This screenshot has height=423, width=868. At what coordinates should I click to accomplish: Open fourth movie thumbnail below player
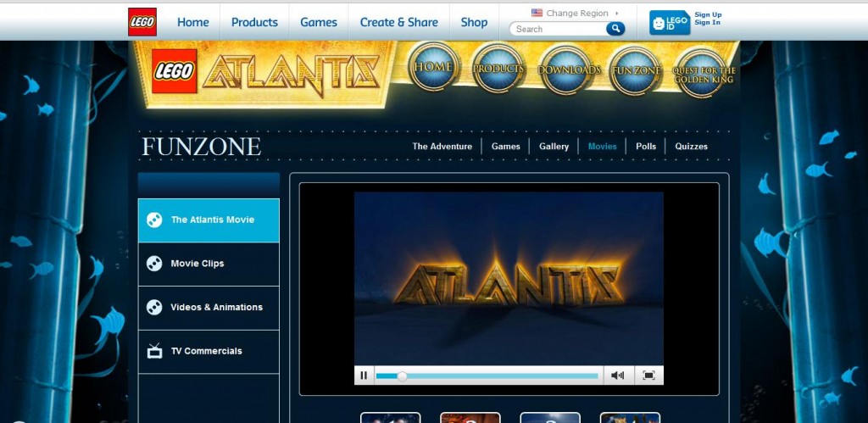coord(630,418)
